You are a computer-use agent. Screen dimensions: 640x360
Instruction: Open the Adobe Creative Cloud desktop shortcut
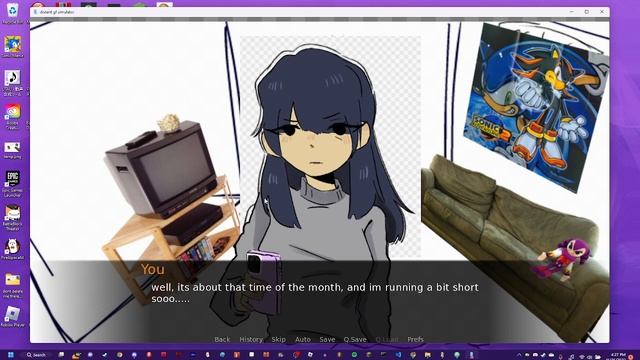tap(13, 116)
